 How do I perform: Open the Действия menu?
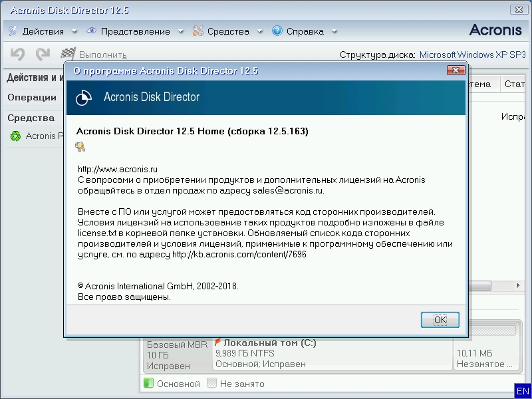point(43,31)
